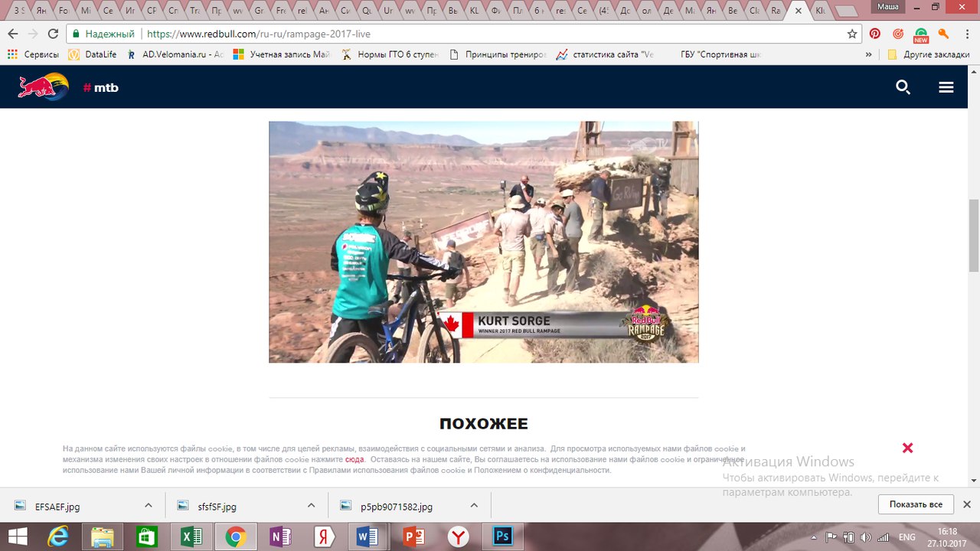Click the page's vertical scrollbar thumb
Image resolution: width=980 pixels, height=551 pixels.
click(x=974, y=235)
